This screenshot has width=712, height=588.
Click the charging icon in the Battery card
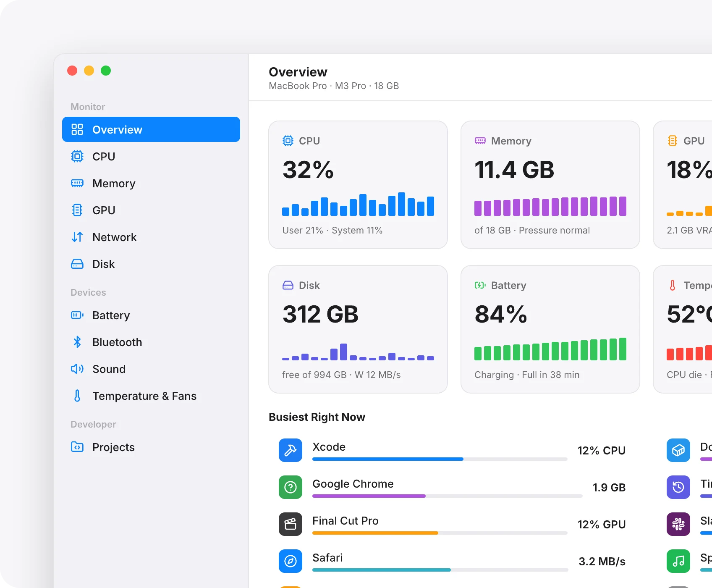(480, 285)
